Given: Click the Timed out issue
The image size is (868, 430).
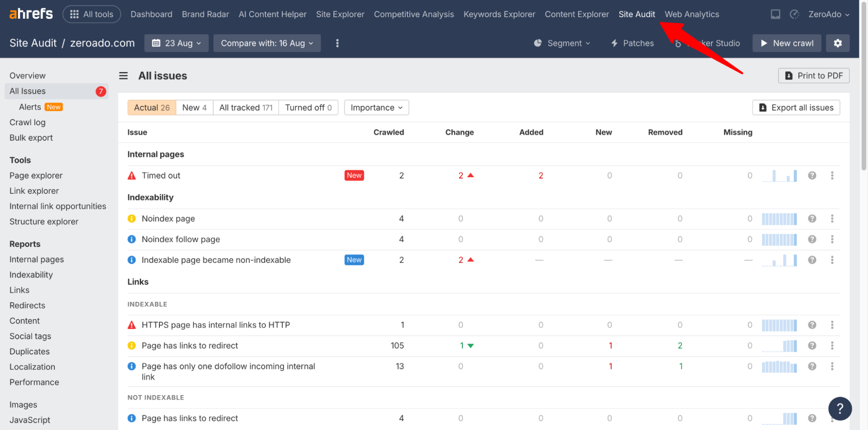Looking at the screenshot, I should pyautogui.click(x=161, y=175).
